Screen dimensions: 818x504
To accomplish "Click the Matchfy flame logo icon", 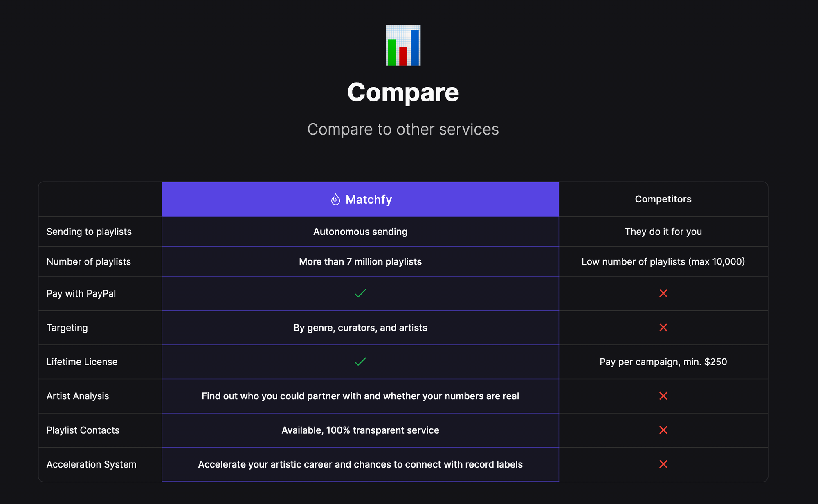I will point(335,199).
